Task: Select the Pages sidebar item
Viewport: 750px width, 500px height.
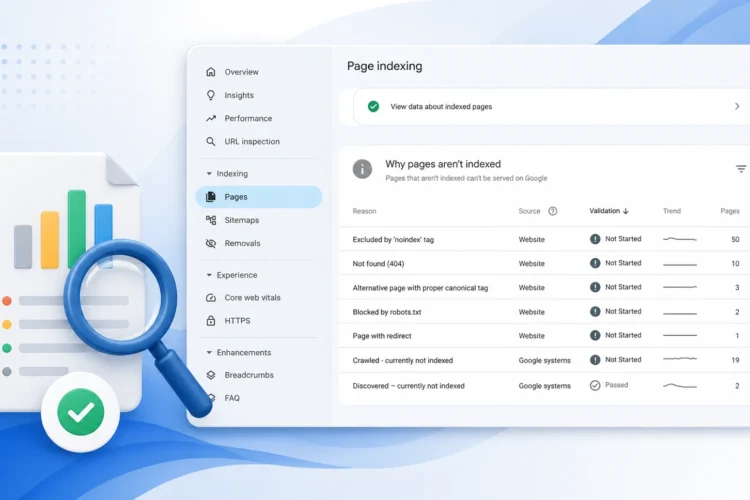Action: click(259, 197)
